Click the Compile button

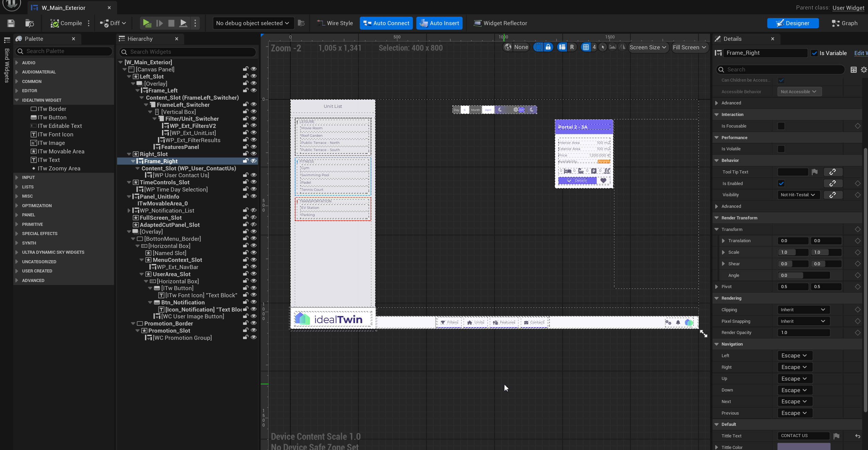click(x=66, y=23)
